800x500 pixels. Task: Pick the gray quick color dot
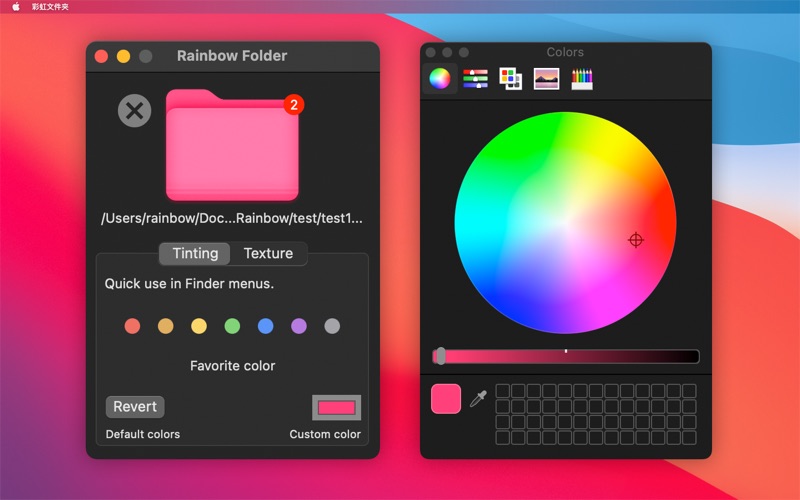(332, 326)
